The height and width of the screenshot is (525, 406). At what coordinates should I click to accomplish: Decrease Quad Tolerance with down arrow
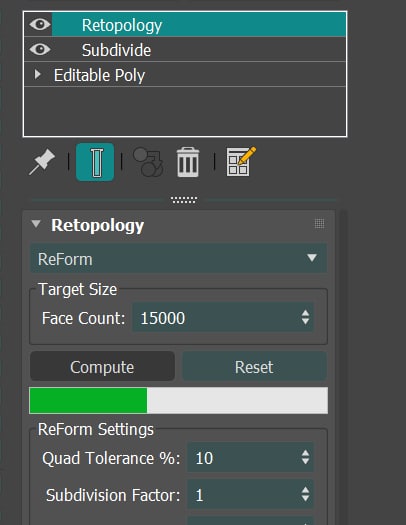305,462
